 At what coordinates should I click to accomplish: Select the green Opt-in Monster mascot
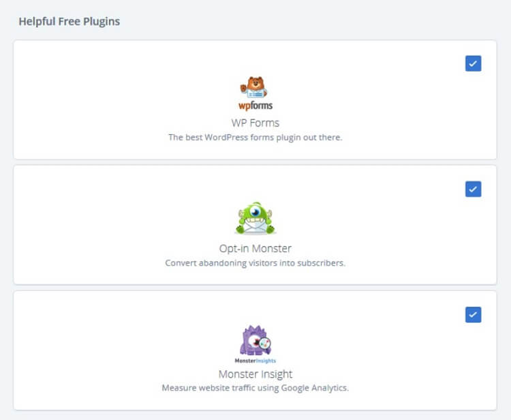click(255, 218)
